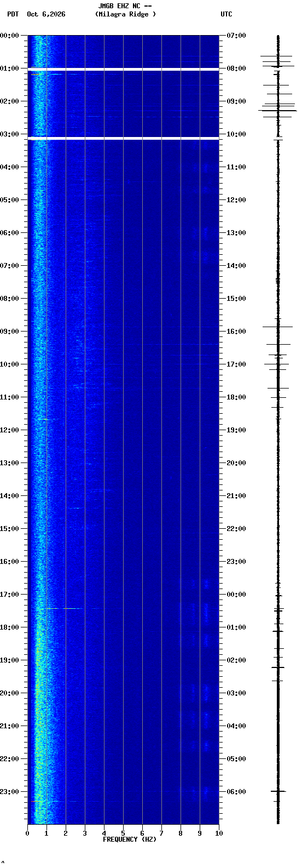Click the "UTC" timezone label
Screen dimensions: 302x868
click(x=226, y=14)
